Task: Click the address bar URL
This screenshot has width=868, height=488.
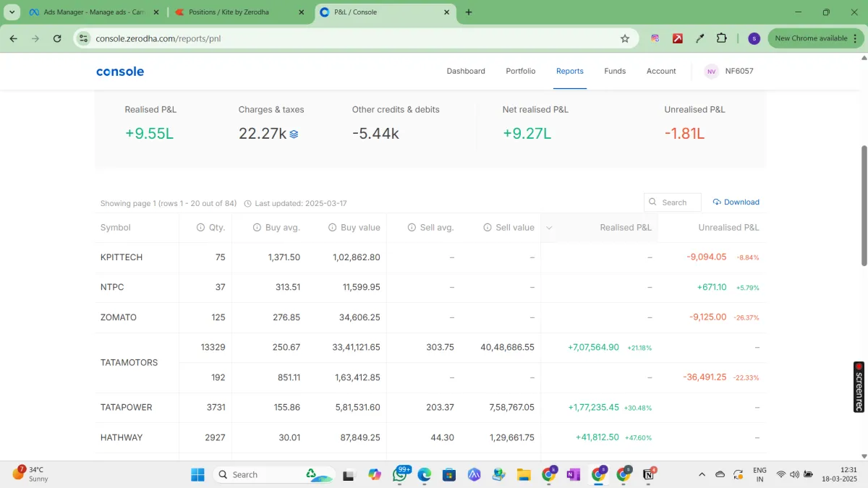Action: coord(158,38)
